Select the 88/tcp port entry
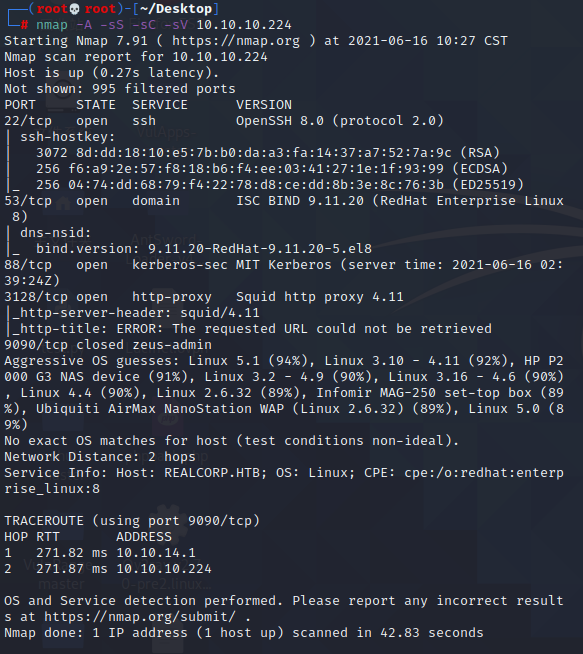This screenshot has width=583, height=654. pyautogui.click(x=28, y=265)
